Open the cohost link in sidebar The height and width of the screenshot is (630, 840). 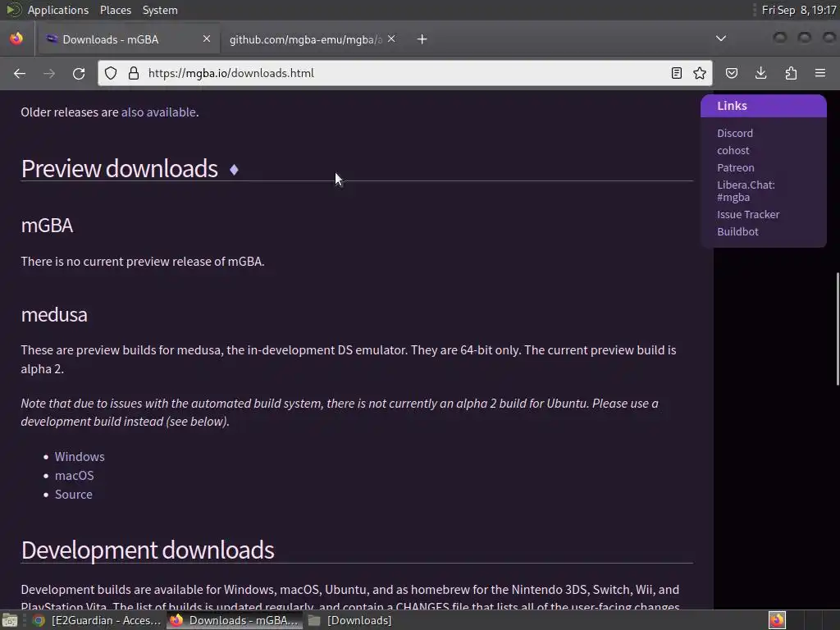(733, 151)
